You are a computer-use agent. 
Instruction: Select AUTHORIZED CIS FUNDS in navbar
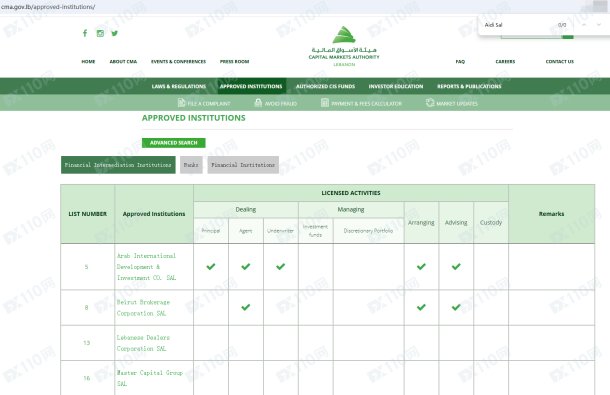[326, 86]
